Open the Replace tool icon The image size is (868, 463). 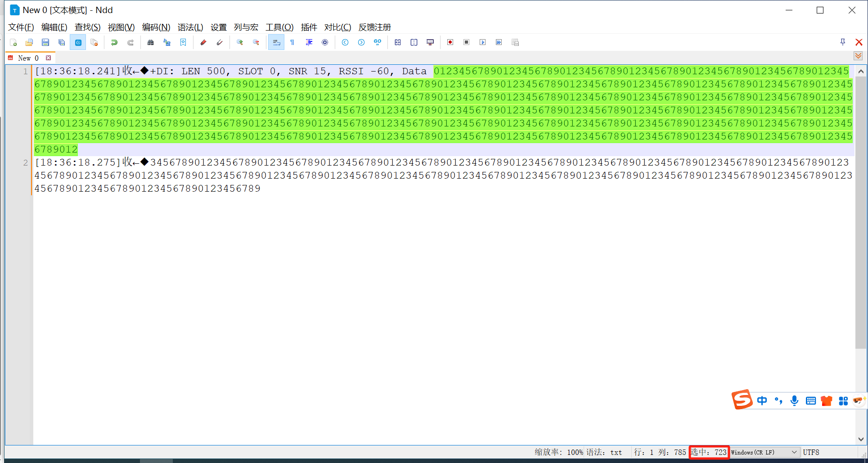click(167, 42)
